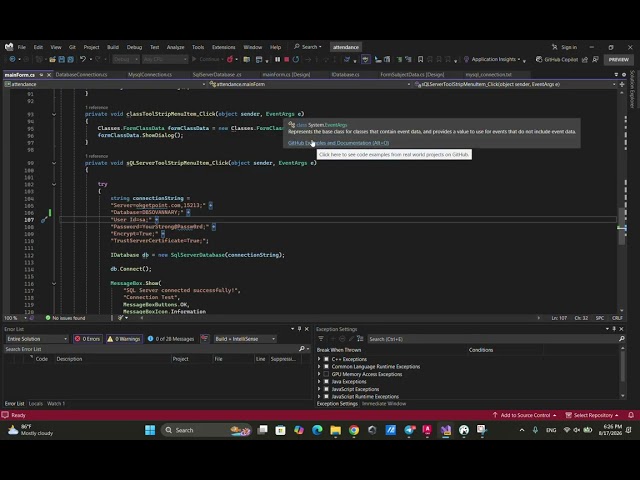Click GitHub Examples and Documentation link
640x480 pixels.
click(338, 143)
